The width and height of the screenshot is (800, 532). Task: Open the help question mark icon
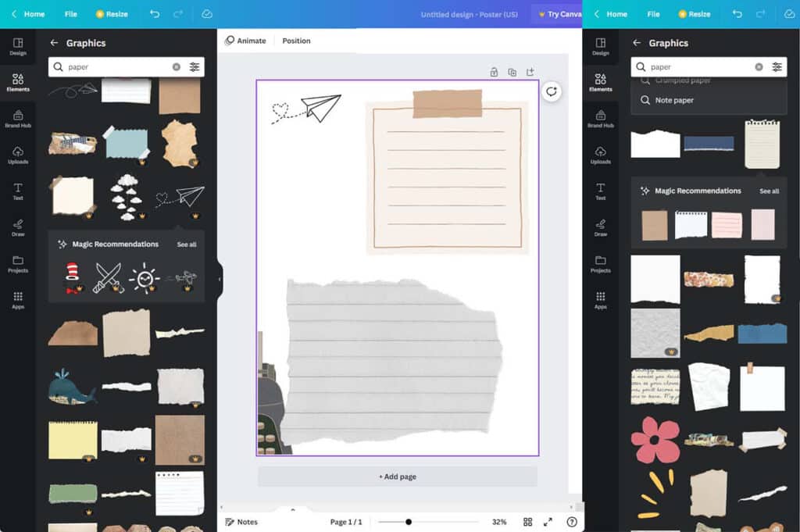click(x=572, y=522)
